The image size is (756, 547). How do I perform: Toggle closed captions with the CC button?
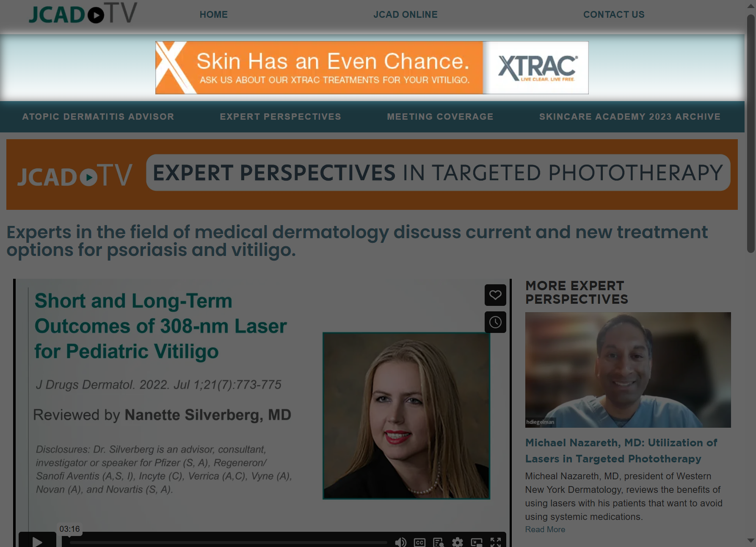click(x=419, y=542)
